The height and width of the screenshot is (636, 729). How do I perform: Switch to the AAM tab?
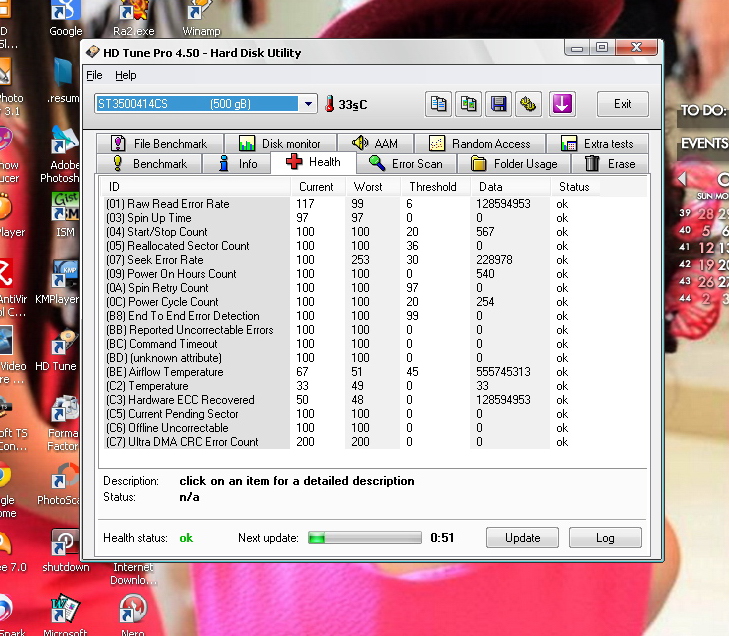pos(375,144)
